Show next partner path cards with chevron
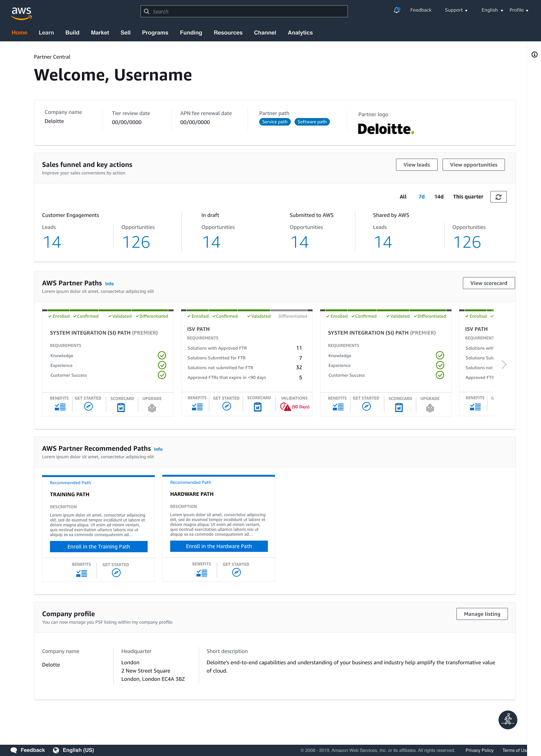This screenshot has height=756, width=541. point(504,364)
